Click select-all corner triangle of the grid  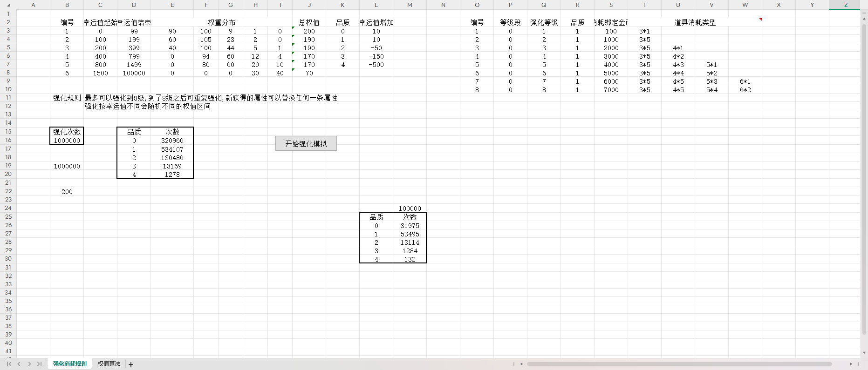[8, 5]
